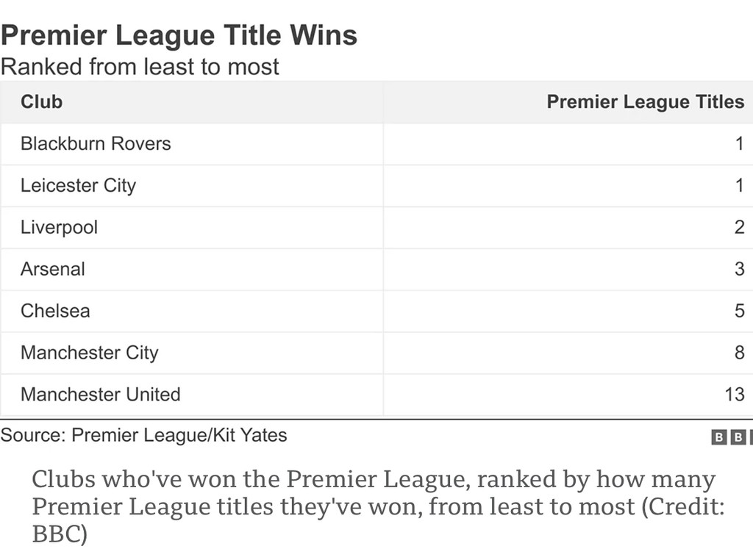Click the Liverpool club name
The width and height of the screenshot is (753, 560).
[59, 227]
